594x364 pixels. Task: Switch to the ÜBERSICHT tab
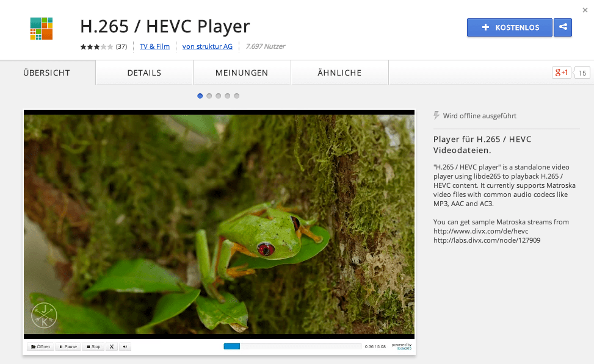[x=46, y=73]
